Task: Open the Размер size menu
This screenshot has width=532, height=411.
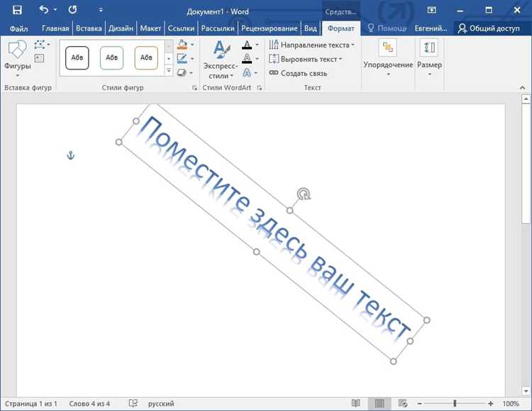Action: coord(429,58)
